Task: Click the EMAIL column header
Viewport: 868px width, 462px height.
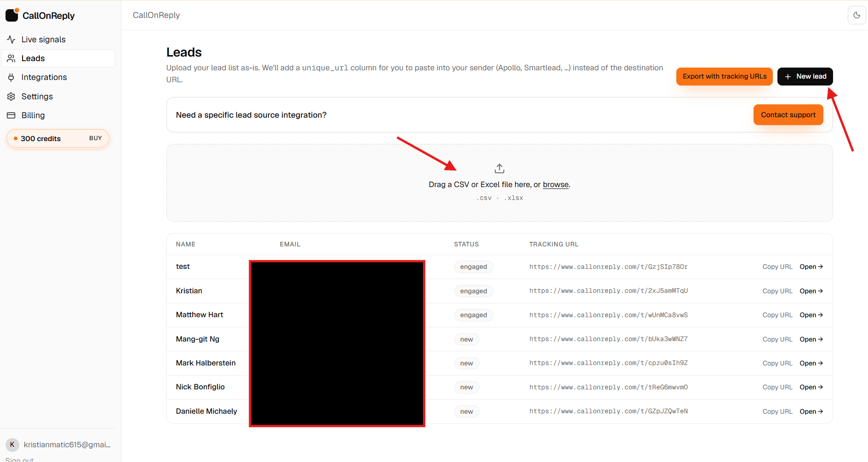Action: 290,244
